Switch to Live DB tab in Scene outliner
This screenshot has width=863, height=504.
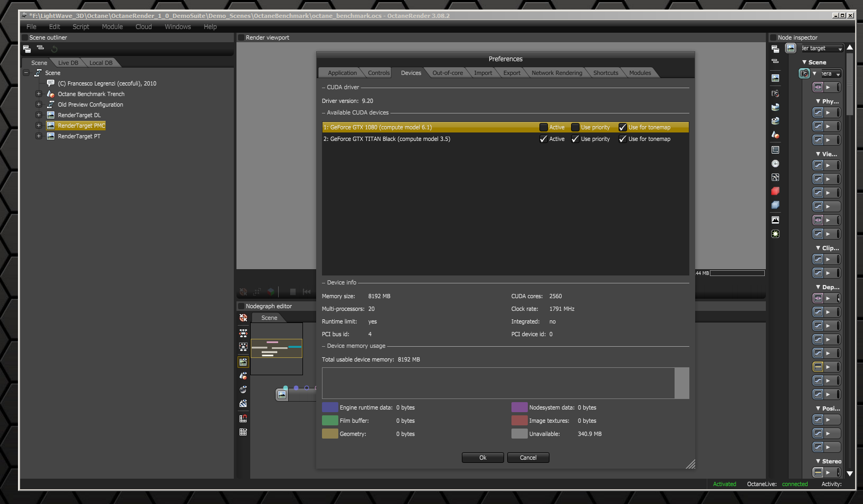[68, 63]
